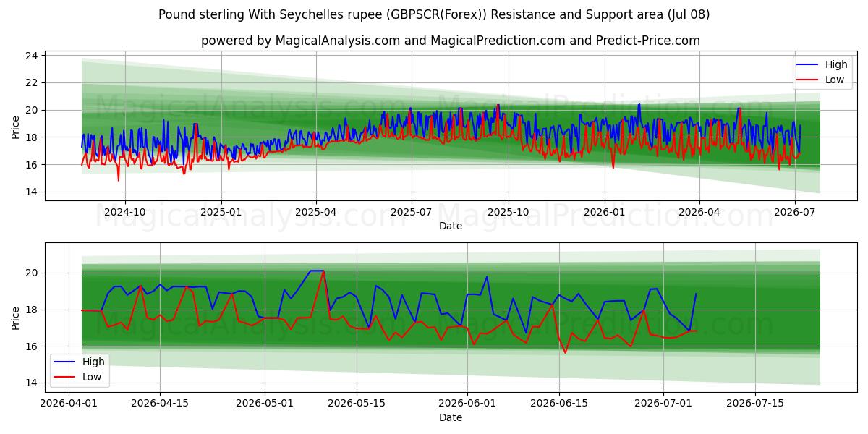Click the '14' y-axis tick in bottom chart

tap(33, 383)
